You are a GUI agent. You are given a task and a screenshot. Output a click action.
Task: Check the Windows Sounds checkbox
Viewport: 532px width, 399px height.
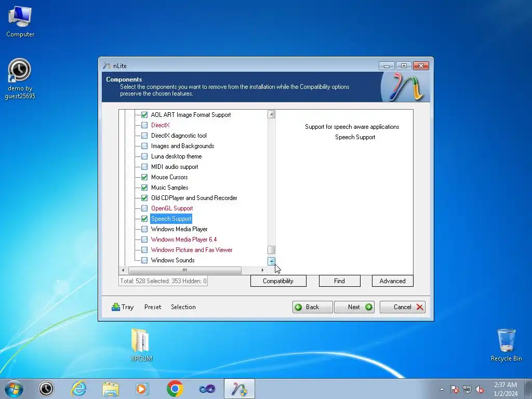[x=144, y=260]
